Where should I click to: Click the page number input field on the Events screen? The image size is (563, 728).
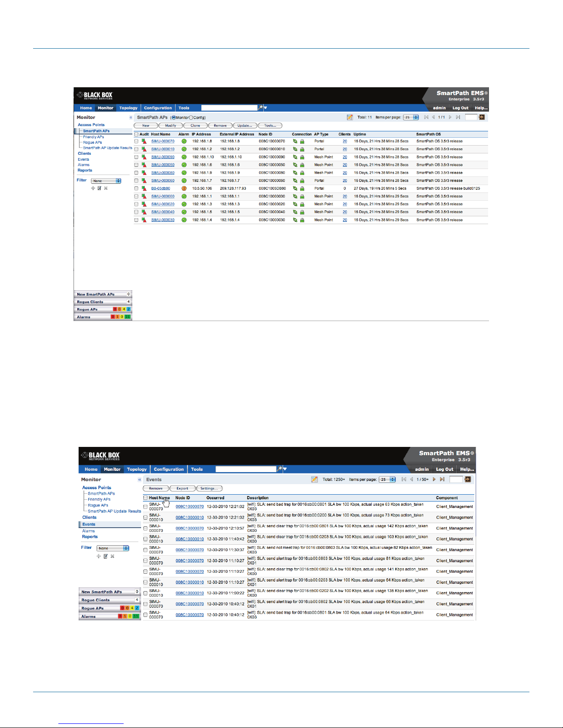coord(456,480)
